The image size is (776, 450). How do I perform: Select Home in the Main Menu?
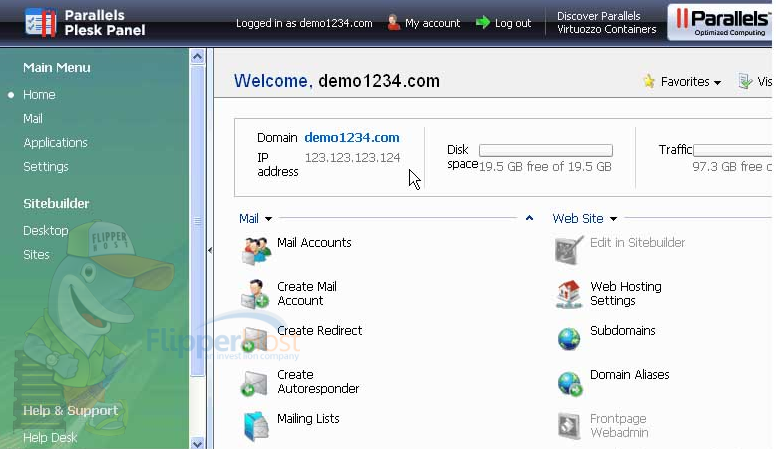click(x=39, y=95)
